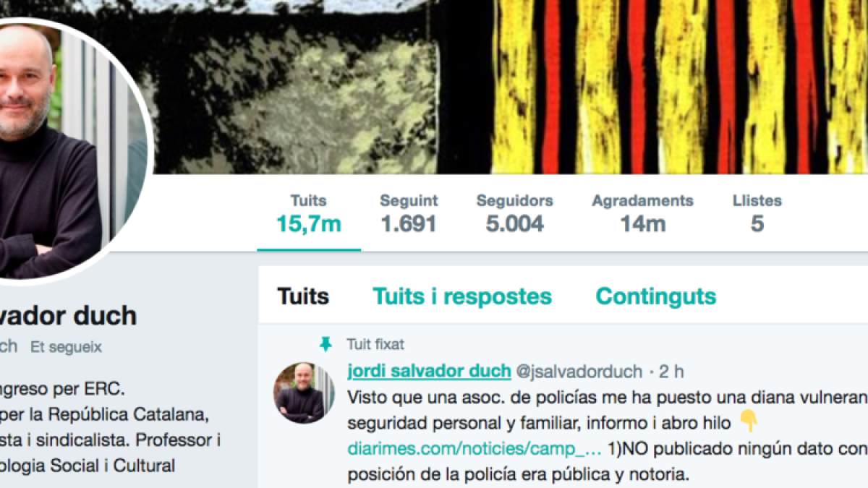Click the jordi salvador duch author name link
868x488 pixels.
pos(430,372)
